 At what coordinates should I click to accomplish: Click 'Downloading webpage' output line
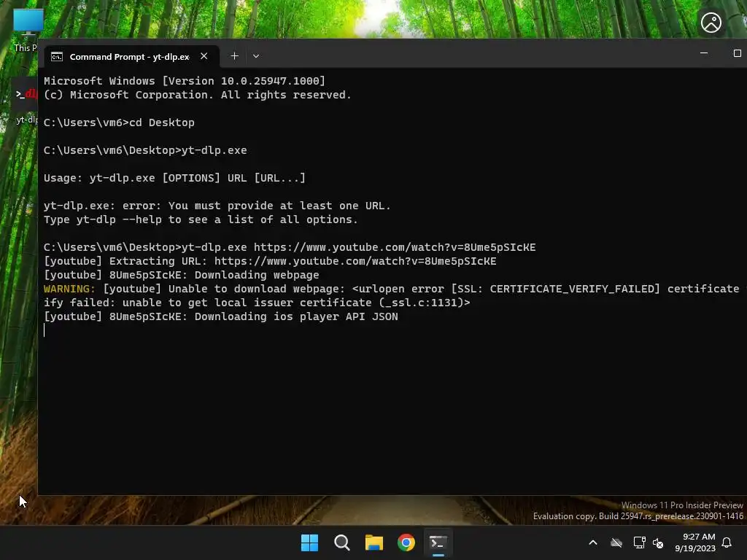click(x=182, y=275)
